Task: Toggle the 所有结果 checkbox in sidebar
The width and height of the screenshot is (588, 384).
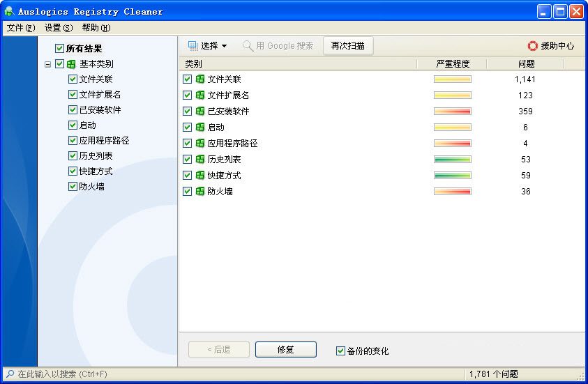Action: [59, 49]
